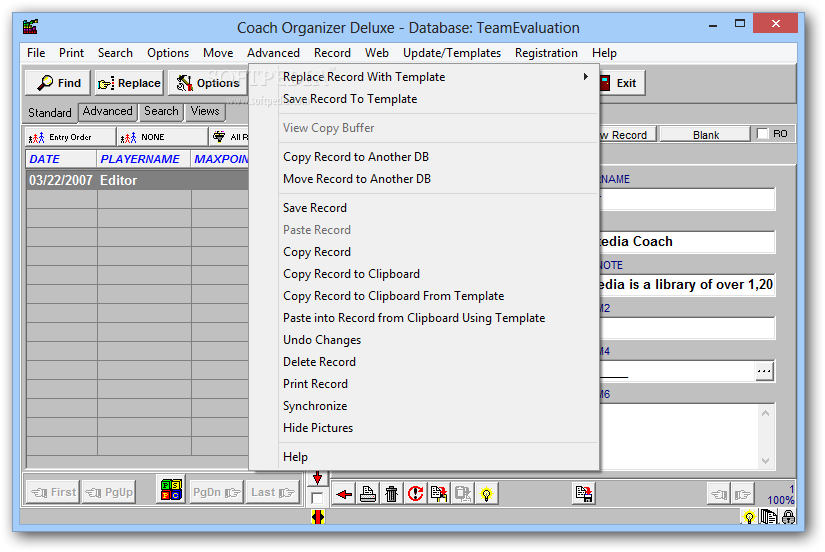Open the Registration menu
This screenshot has height=552, width=825.
(546, 53)
